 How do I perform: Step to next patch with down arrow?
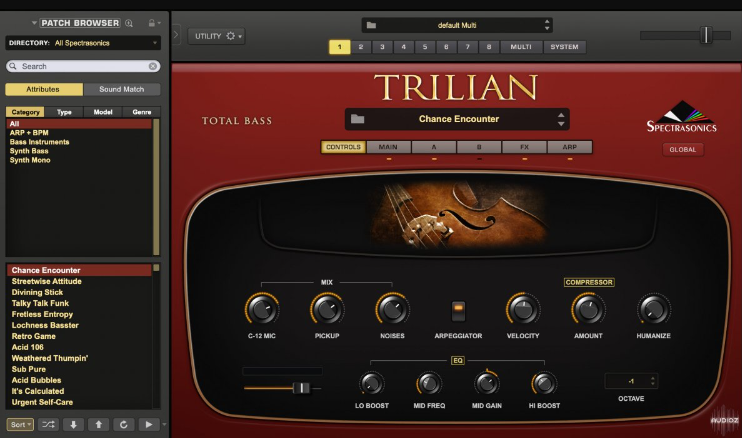click(x=73, y=424)
